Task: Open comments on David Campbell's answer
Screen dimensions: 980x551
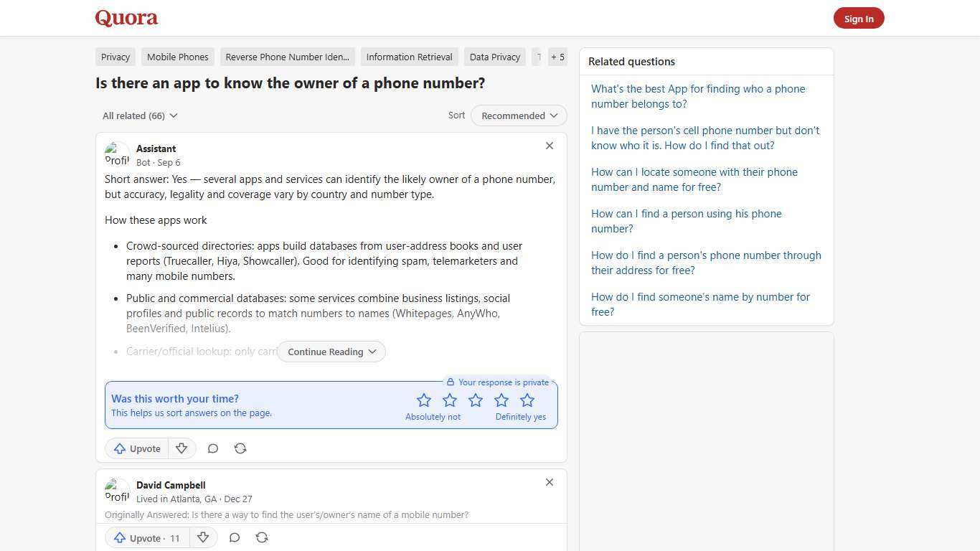Action: click(x=234, y=538)
